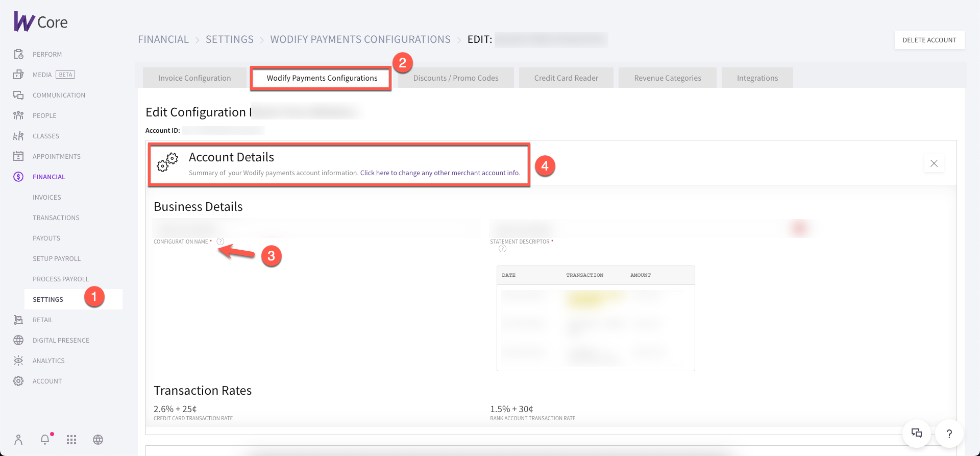Open the Retail menu label
Viewport: 980px width, 456px height.
click(43, 320)
